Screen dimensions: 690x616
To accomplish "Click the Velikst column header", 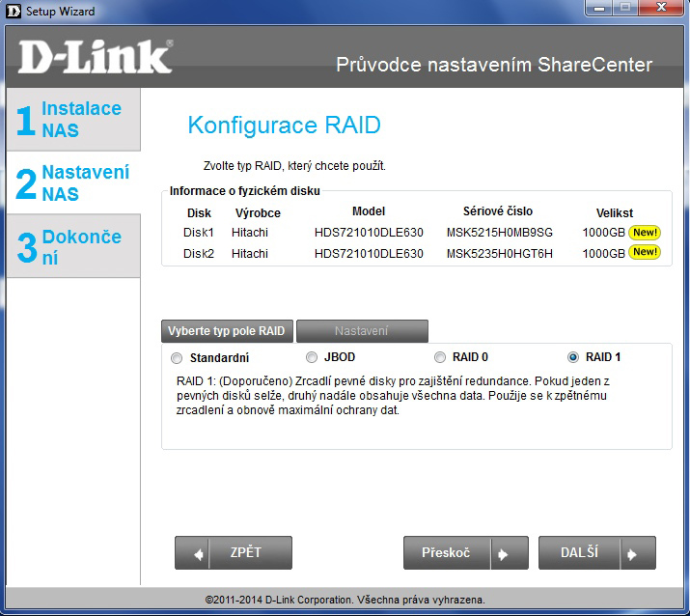I will pos(615,213).
